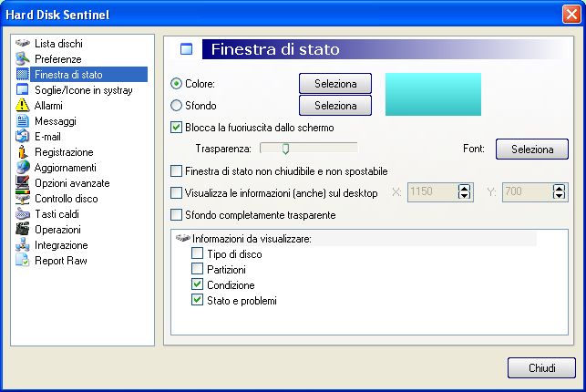Check the Partizioni option
Image resolution: width=586 pixels, height=392 pixels.
(197, 269)
